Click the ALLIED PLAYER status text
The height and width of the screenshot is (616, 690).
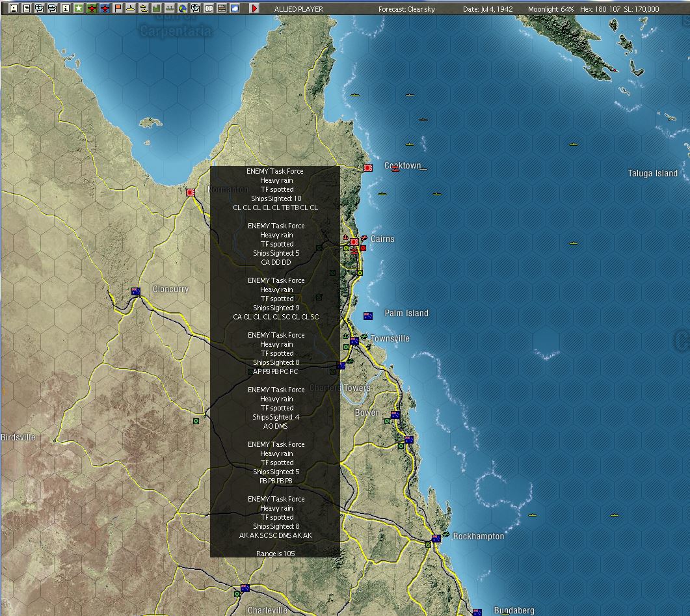[299, 9]
